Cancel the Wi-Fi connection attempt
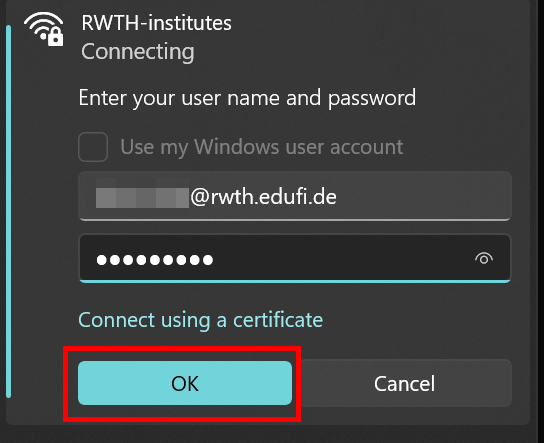Viewport: 544px width, 443px height. click(404, 383)
